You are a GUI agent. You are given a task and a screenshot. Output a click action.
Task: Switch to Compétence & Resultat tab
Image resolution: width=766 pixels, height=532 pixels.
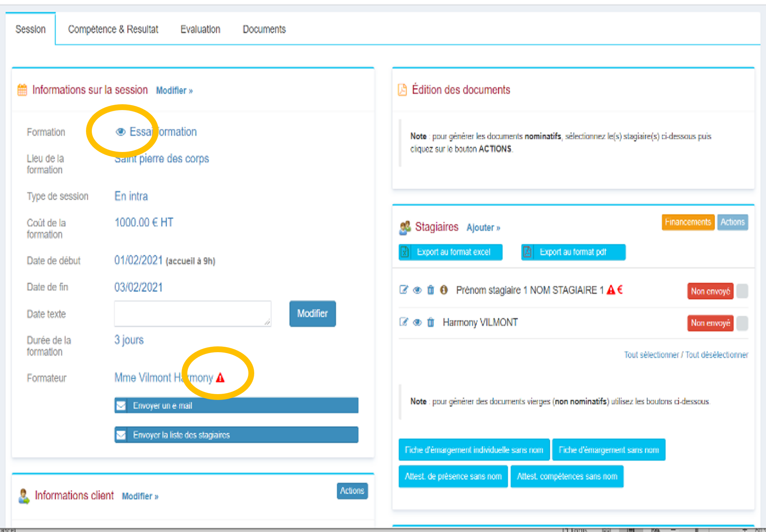(x=113, y=29)
